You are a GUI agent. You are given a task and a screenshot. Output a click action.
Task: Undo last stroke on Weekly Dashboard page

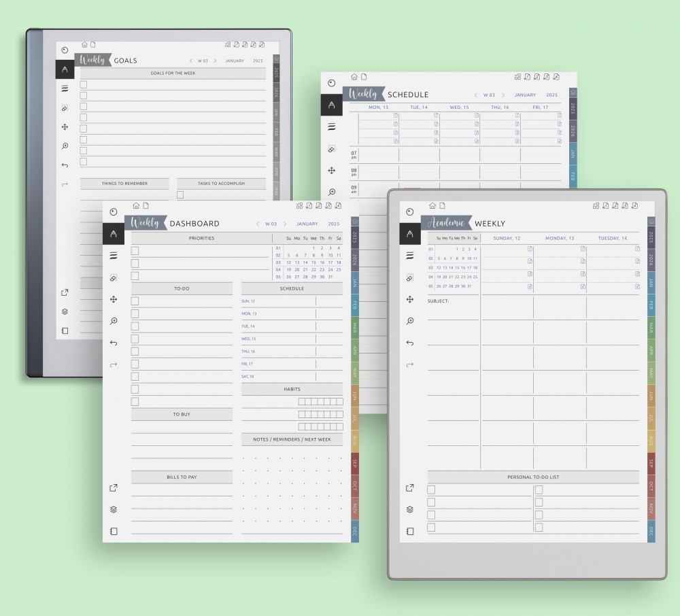(113, 343)
